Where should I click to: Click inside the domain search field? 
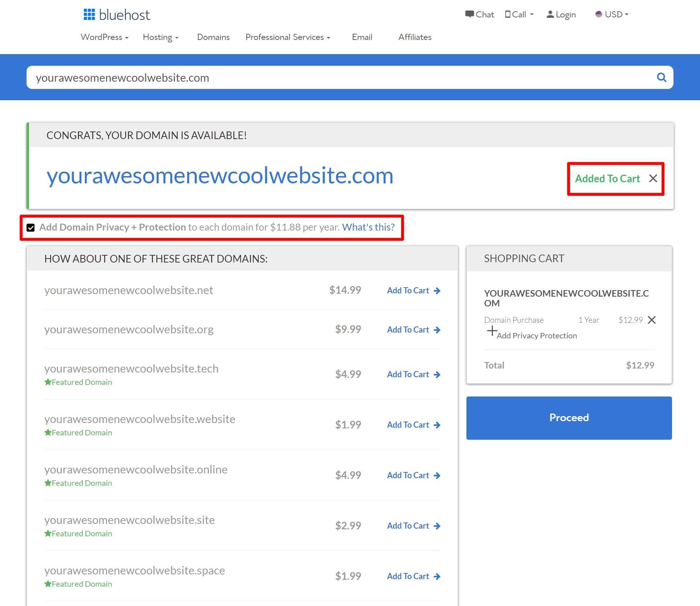coord(218,77)
